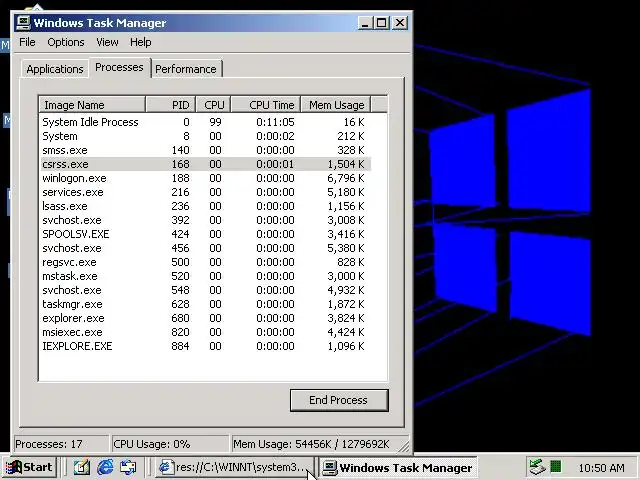Click the Windows Task Manager taskbar button
The height and width of the screenshot is (480, 640).
click(x=398, y=467)
